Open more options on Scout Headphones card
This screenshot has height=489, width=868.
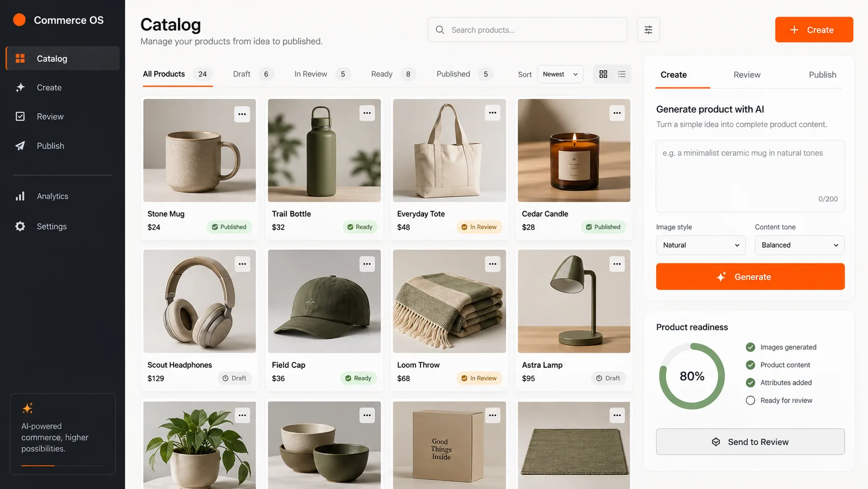click(x=242, y=264)
